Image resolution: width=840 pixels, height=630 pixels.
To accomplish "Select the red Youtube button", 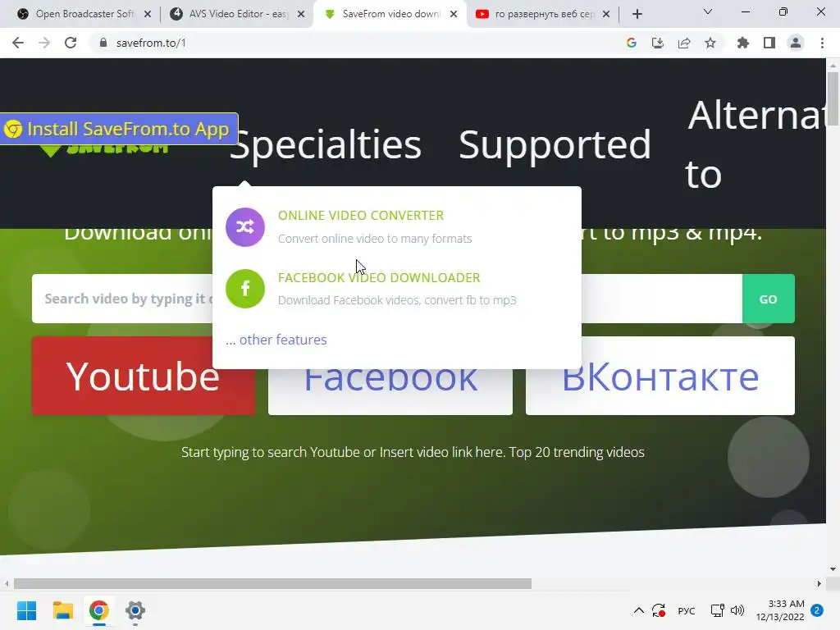I will tap(144, 376).
